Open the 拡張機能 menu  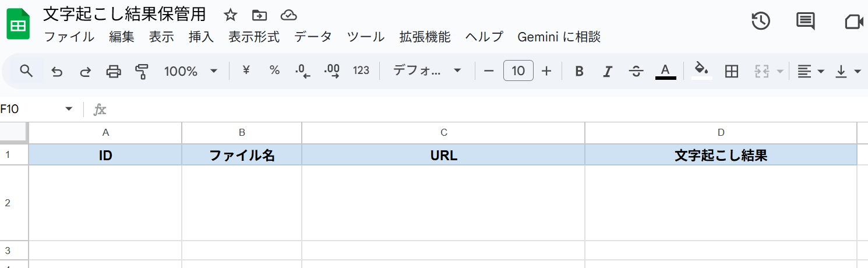425,37
